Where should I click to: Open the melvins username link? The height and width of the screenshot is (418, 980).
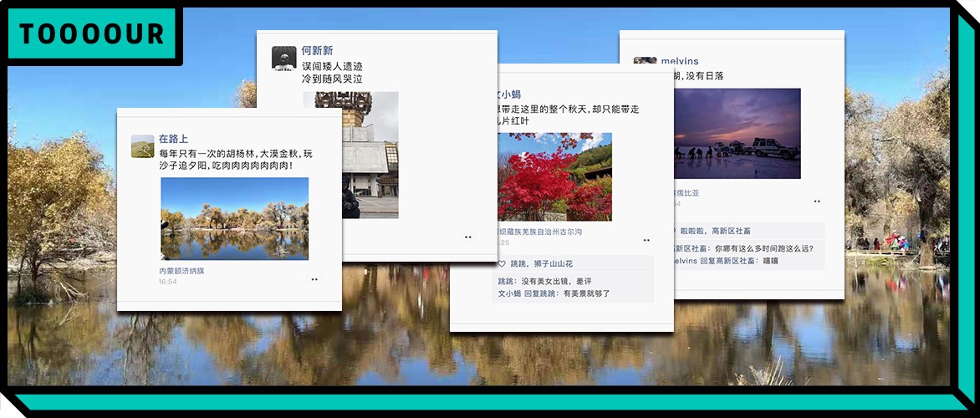(x=680, y=61)
